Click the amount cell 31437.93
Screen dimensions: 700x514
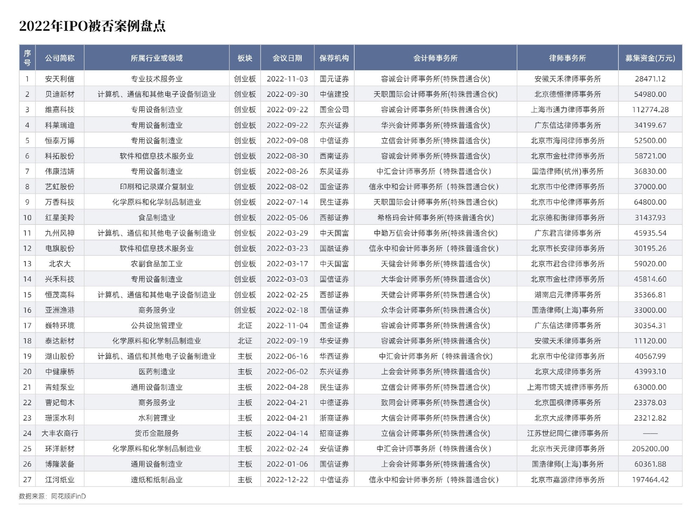[x=650, y=217]
